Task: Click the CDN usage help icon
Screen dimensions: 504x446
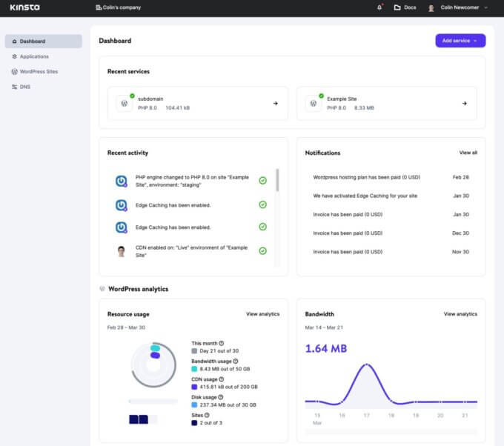Action: point(222,379)
